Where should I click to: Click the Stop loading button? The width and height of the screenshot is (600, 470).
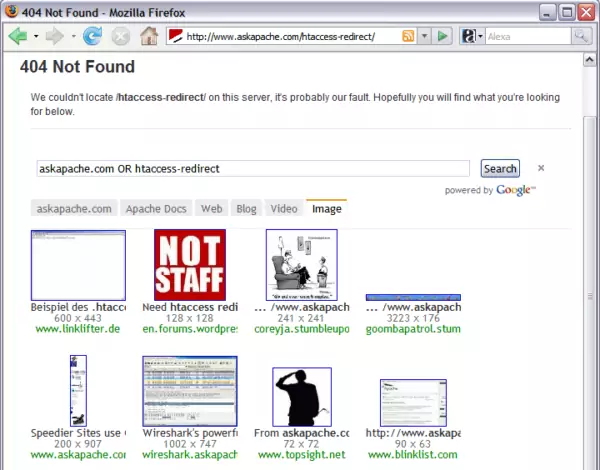[120, 36]
